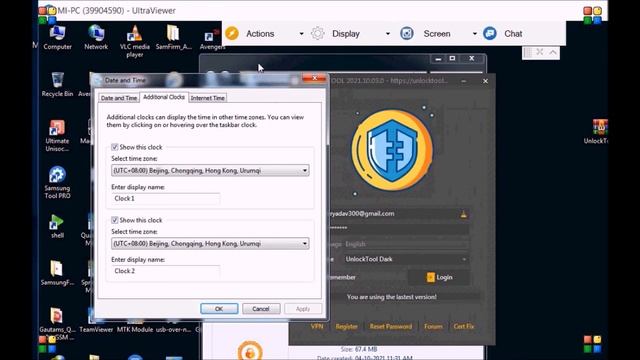Click the UltraViewer toolbar full-screen arrows icon
The width and height of the screenshot is (640, 360).
(540, 52)
